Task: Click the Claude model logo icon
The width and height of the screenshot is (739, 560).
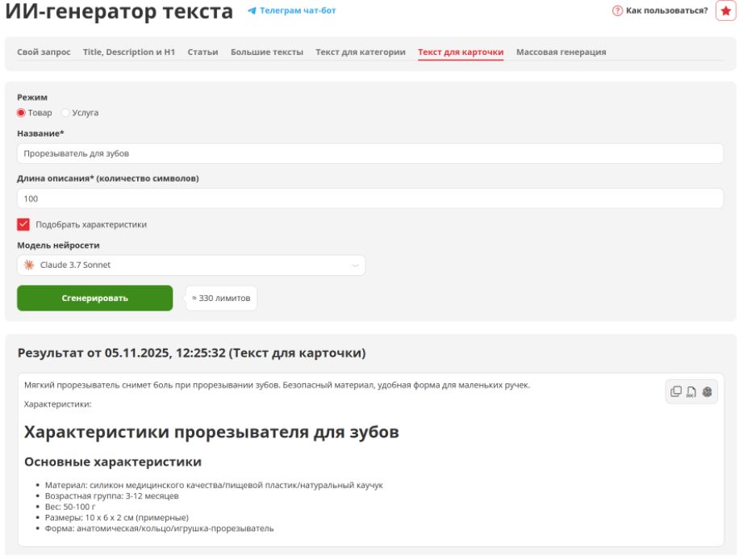Action: (x=30, y=265)
